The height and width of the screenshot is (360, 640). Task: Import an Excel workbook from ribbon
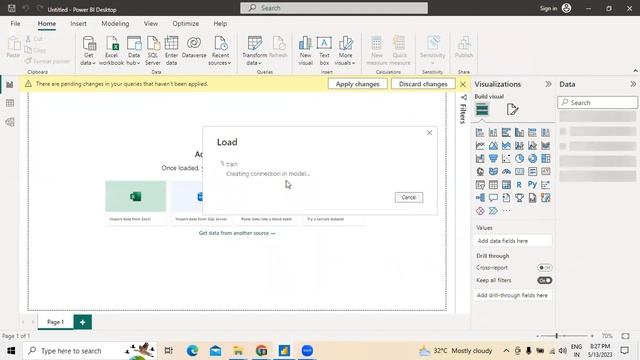(111, 51)
